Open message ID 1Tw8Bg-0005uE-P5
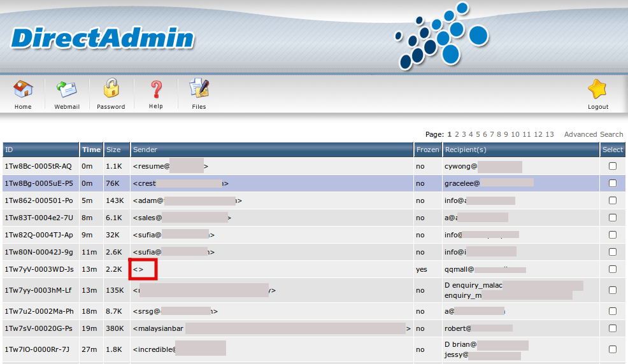Image resolution: width=628 pixels, height=364 pixels. click(x=39, y=183)
